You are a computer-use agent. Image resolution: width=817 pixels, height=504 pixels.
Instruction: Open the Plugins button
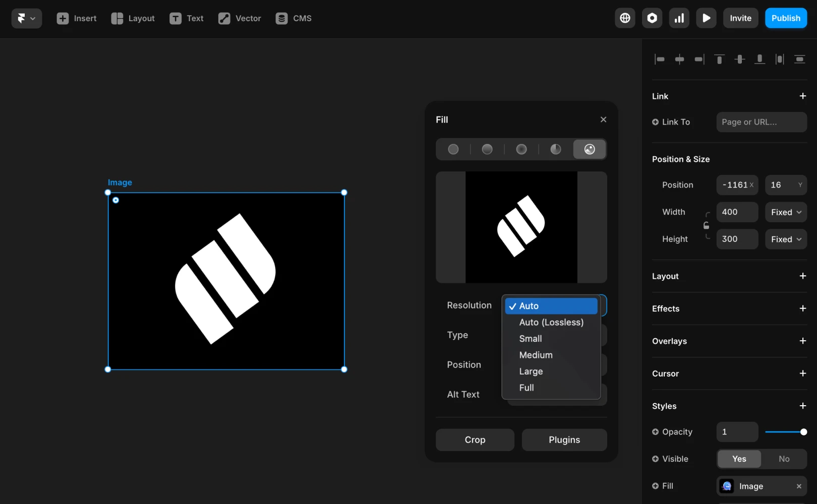tap(564, 440)
